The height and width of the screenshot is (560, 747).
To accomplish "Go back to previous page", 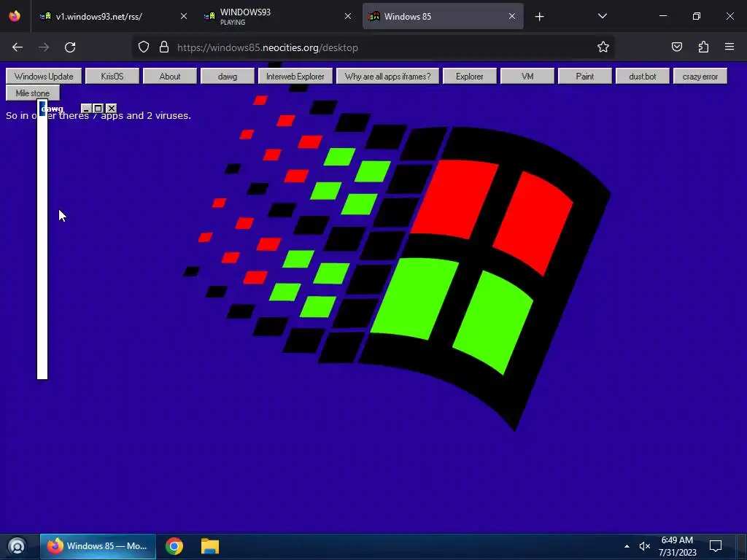I will [18, 47].
